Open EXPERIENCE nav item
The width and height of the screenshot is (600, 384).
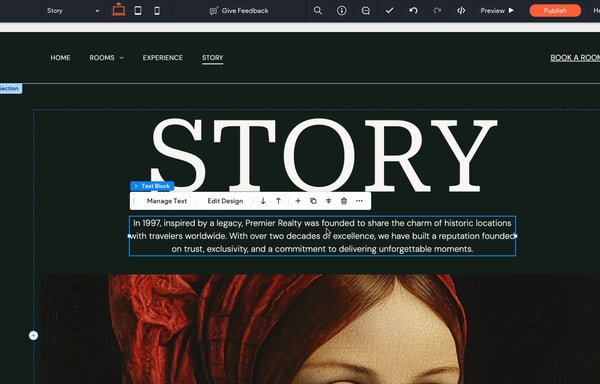(163, 58)
